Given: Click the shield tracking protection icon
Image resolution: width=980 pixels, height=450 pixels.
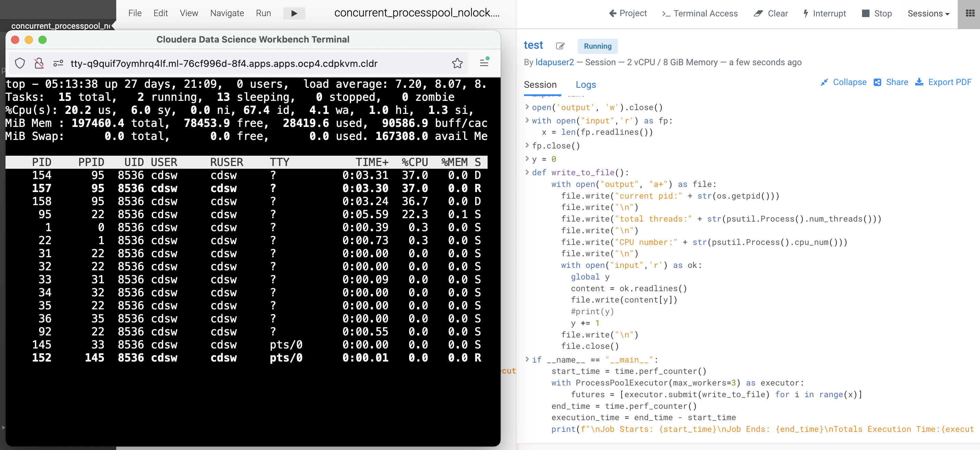Looking at the screenshot, I should click(20, 63).
